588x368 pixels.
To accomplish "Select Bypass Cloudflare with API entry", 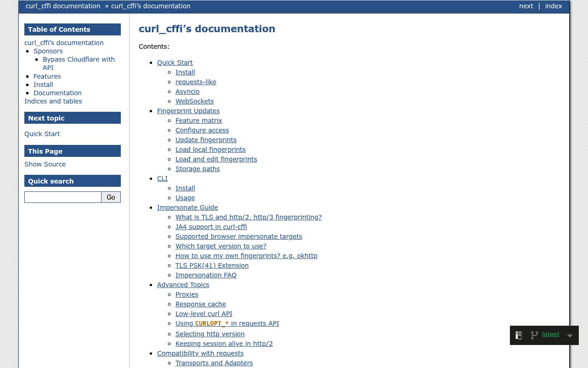I will coord(79,63).
